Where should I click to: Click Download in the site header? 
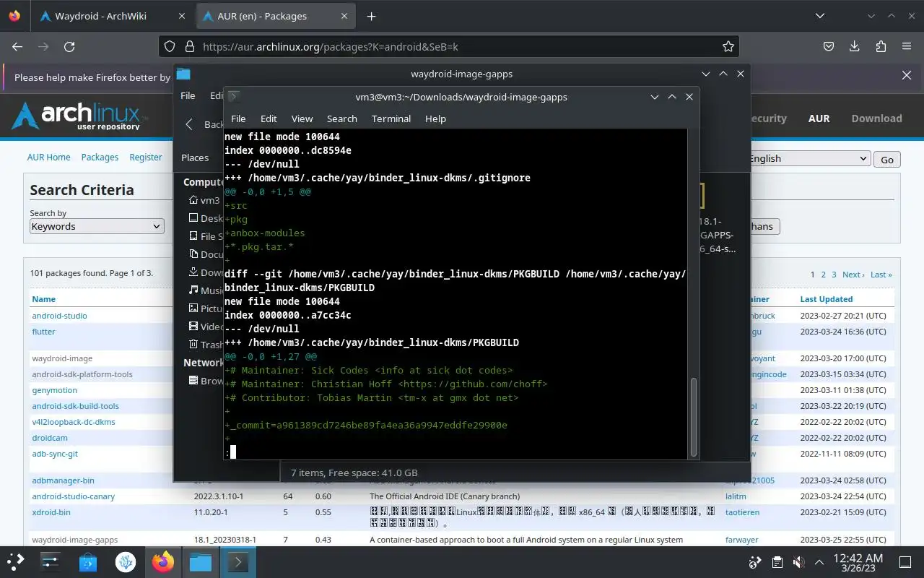coord(876,118)
